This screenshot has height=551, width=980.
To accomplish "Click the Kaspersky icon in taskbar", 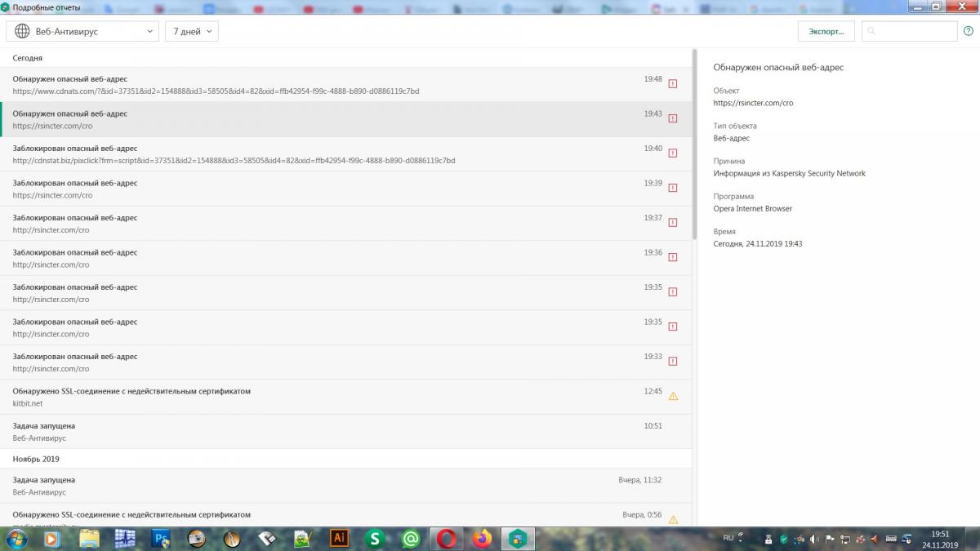I will click(x=517, y=538).
